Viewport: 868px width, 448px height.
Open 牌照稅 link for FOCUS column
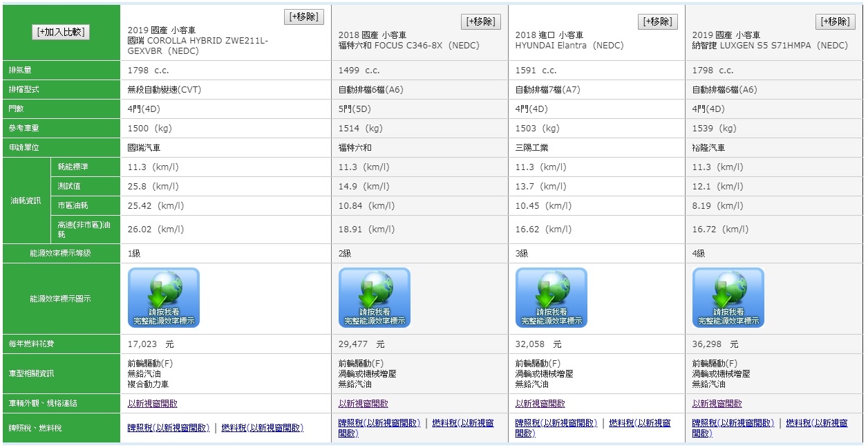[x=379, y=423]
